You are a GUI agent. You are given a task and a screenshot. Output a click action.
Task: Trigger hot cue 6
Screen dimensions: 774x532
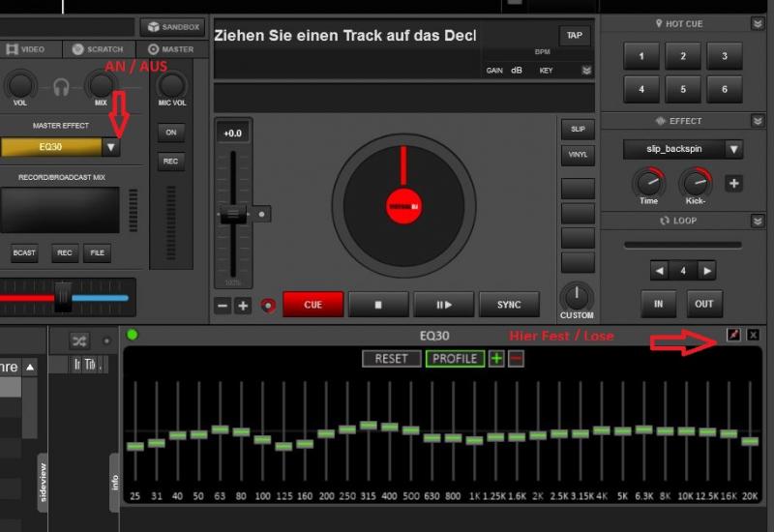[x=725, y=89]
